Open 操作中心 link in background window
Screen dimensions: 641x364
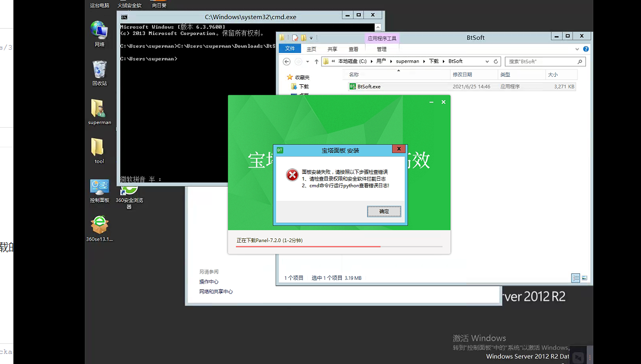click(x=209, y=281)
